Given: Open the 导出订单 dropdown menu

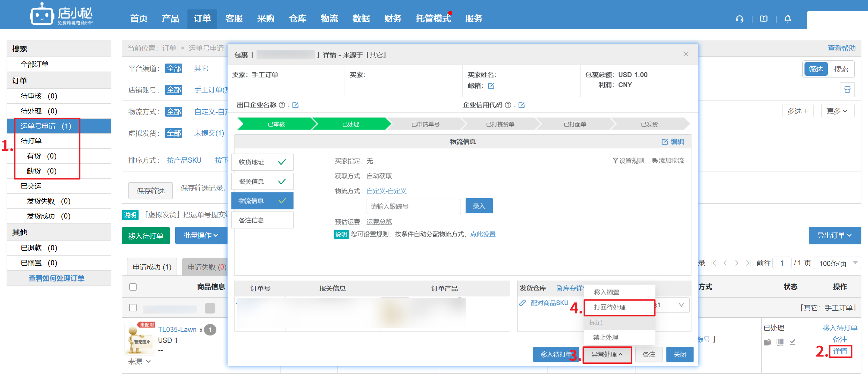Looking at the screenshot, I should point(834,236).
